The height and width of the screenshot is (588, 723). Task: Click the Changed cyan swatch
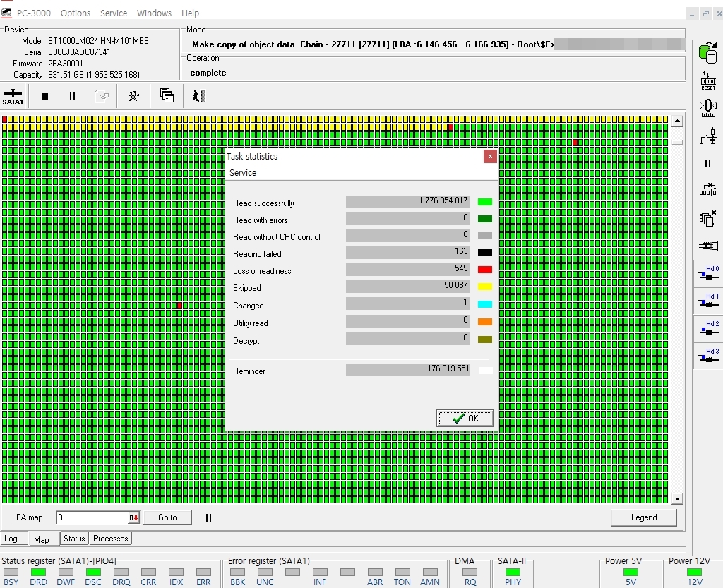click(484, 304)
